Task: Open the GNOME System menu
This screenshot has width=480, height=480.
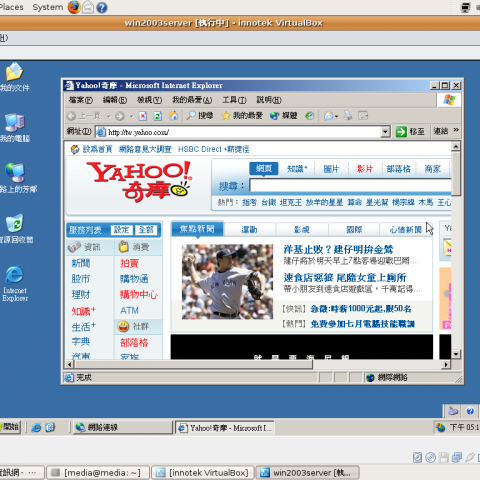Action: 48,7
